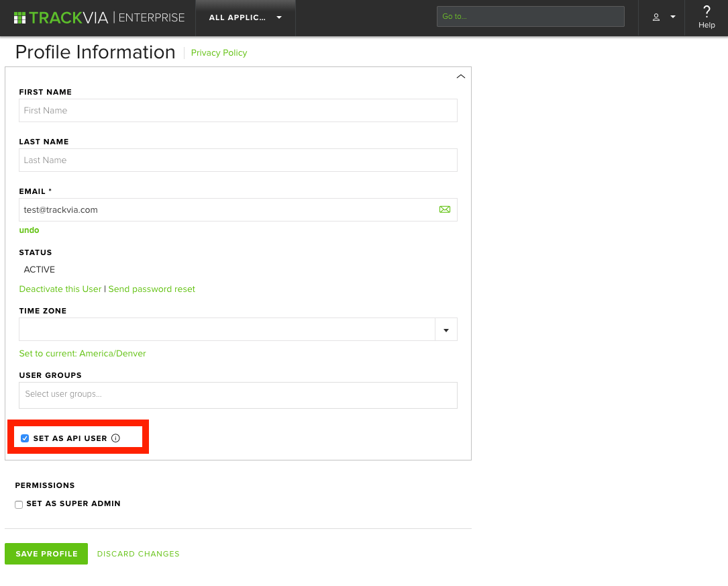
Task: Click the info icon beside Set as API User
Action: [x=115, y=438]
